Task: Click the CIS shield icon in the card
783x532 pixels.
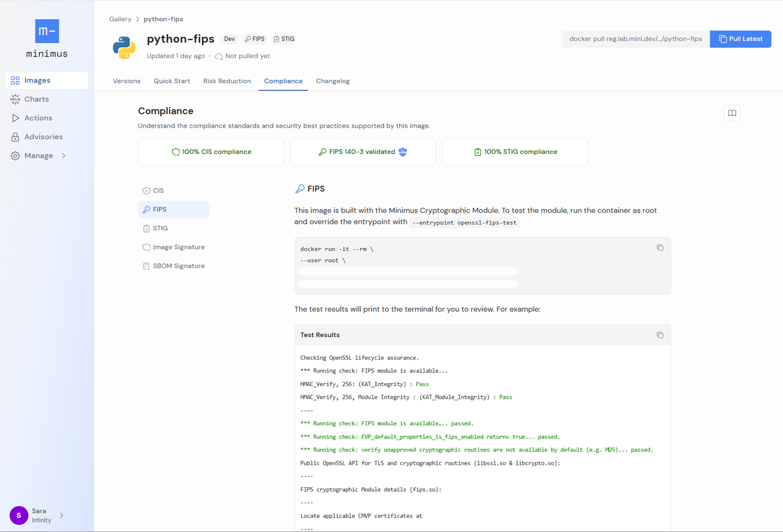Action: pos(176,152)
